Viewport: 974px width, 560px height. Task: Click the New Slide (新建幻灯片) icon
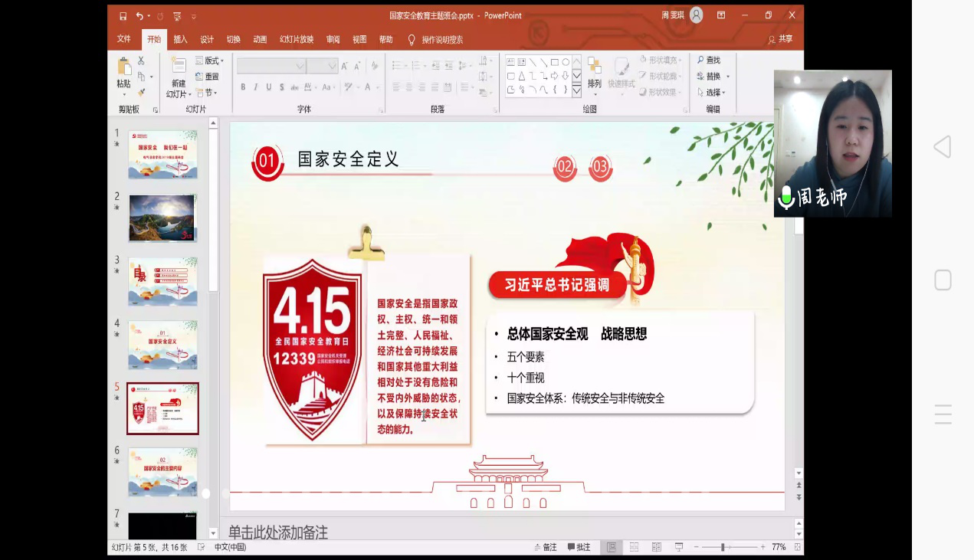tap(179, 67)
